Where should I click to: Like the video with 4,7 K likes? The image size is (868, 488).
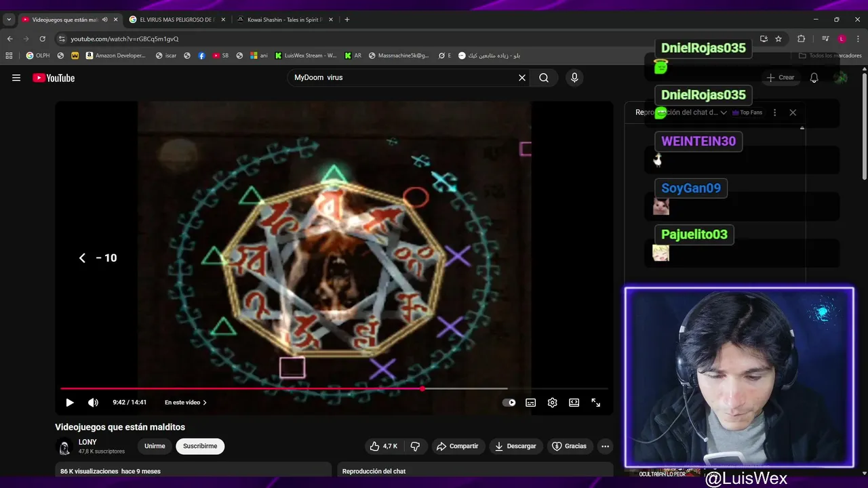[383, 446]
